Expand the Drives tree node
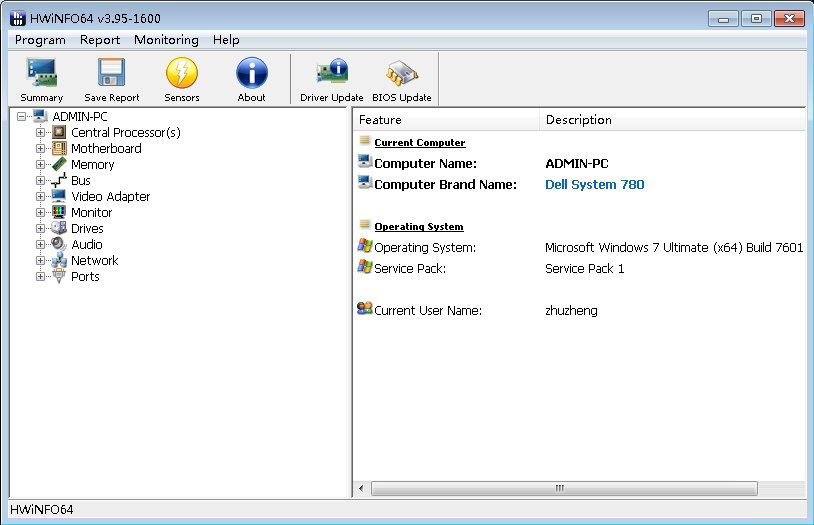 pyautogui.click(x=41, y=228)
